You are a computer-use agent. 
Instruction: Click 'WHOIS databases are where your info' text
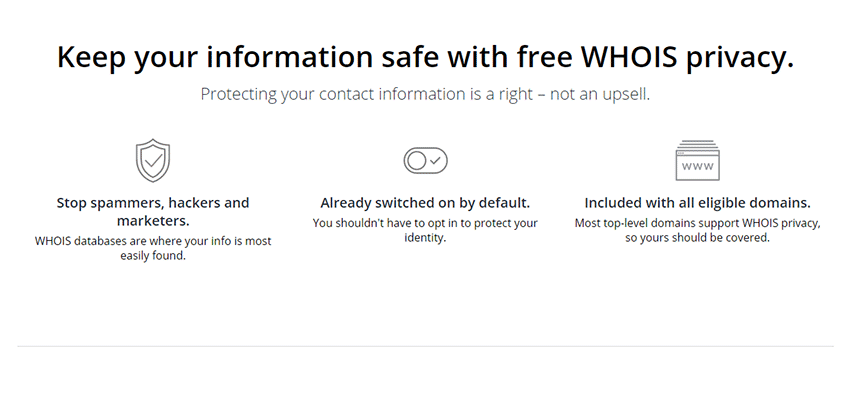point(153,241)
